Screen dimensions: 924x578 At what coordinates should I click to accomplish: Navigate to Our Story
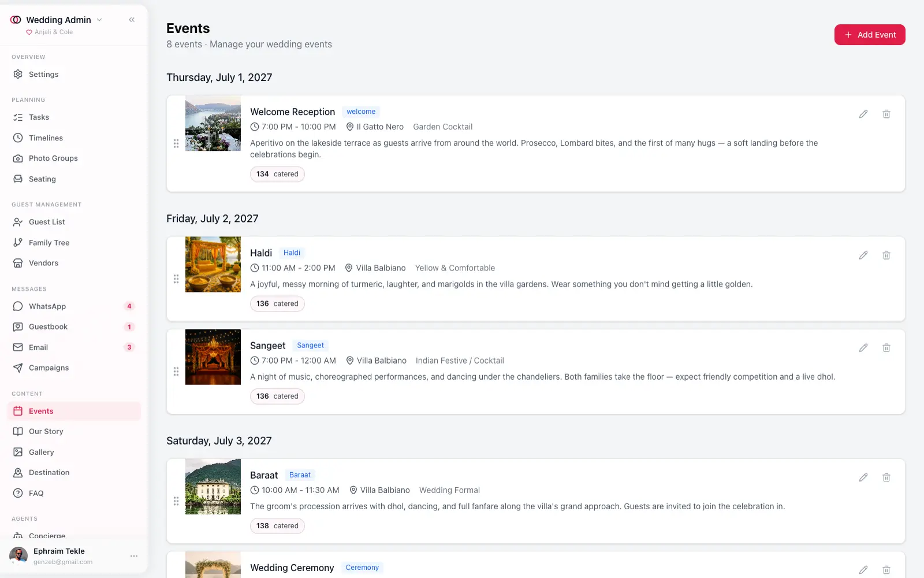click(74, 431)
